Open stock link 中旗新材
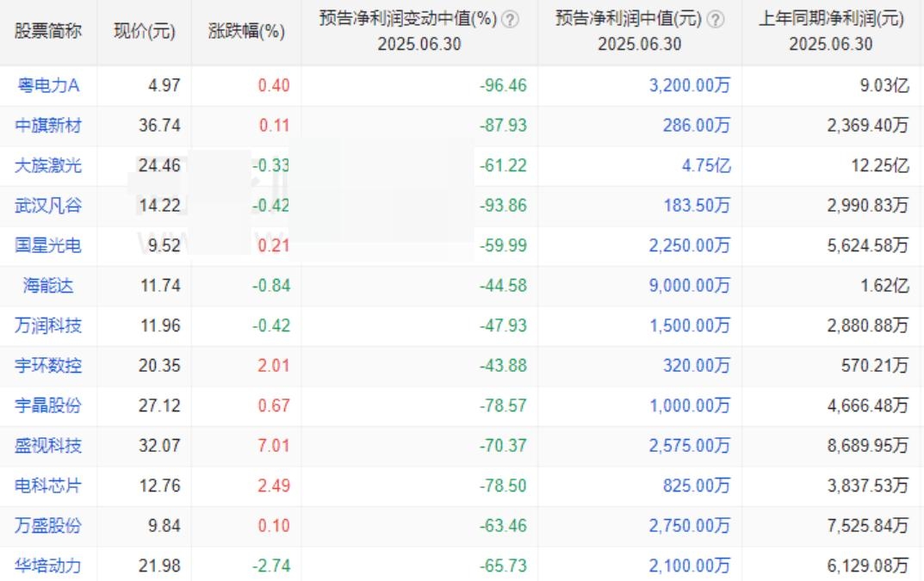The width and height of the screenshot is (924, 581). pos(48,126)
